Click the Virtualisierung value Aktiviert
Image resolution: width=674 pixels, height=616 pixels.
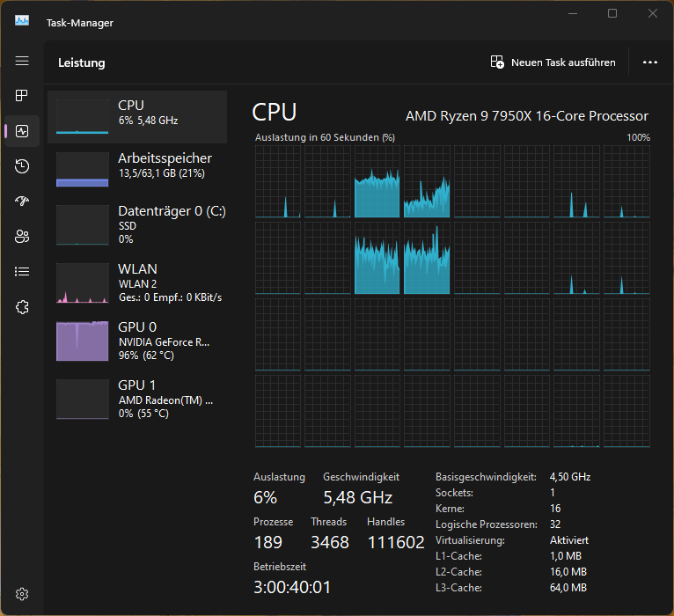[569, 540]
